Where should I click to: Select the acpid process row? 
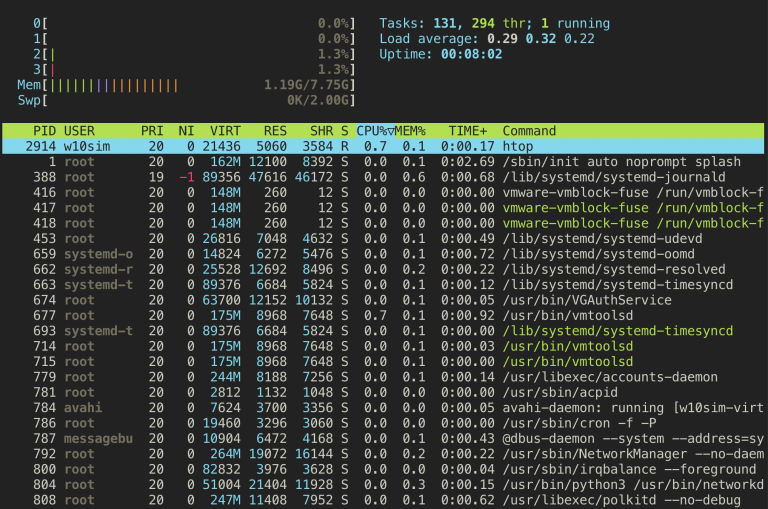coord(383,392)
